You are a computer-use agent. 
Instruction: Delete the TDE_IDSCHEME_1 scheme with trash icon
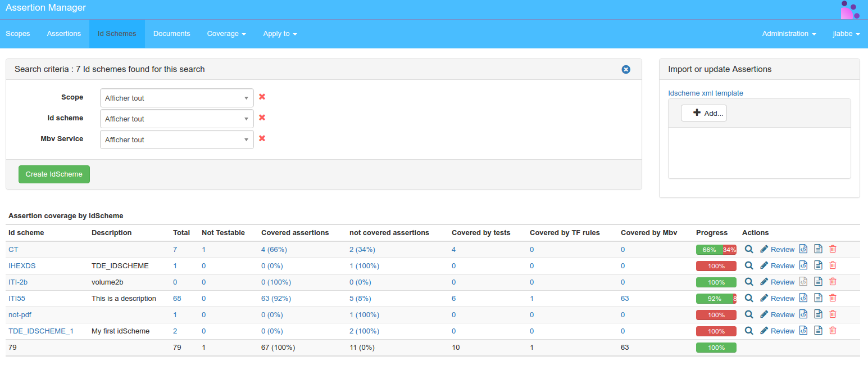[x=833, y=331]
